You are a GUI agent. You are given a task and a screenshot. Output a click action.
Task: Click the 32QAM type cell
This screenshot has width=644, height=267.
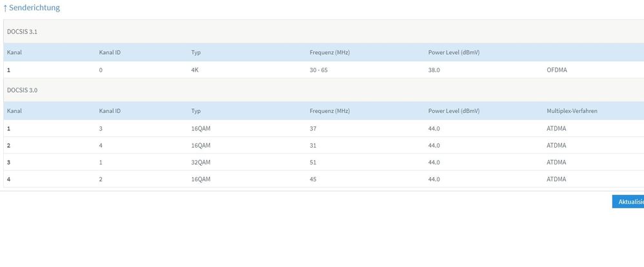tap(201, 163)
